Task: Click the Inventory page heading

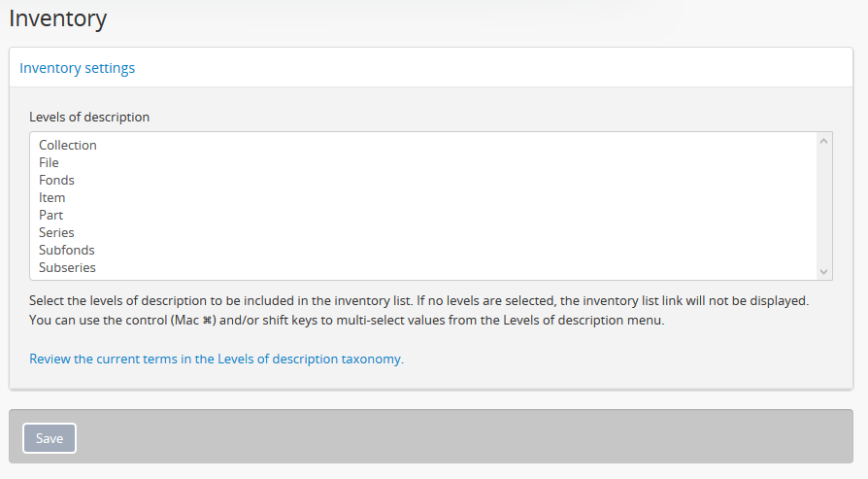Action: [x=58, y=17]
